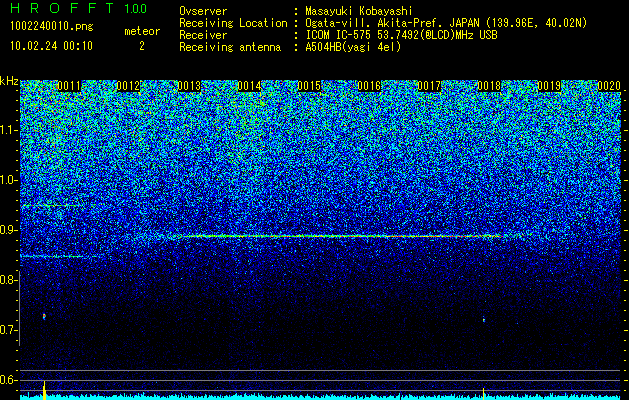This screenshot has width=629, height=400.
Task: Click the bright echo spot under marker 0011
Action: (44, 317)
